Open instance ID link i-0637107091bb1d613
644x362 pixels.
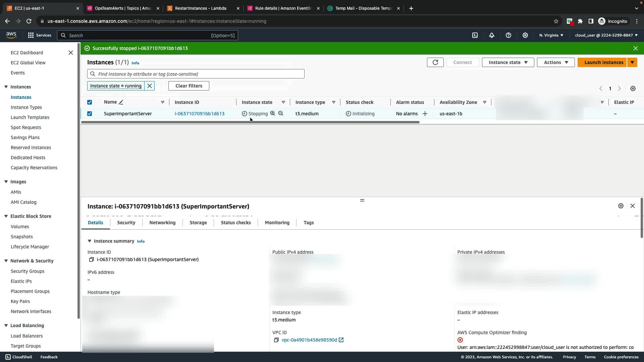pyautogui.click(x=199, y=114)
